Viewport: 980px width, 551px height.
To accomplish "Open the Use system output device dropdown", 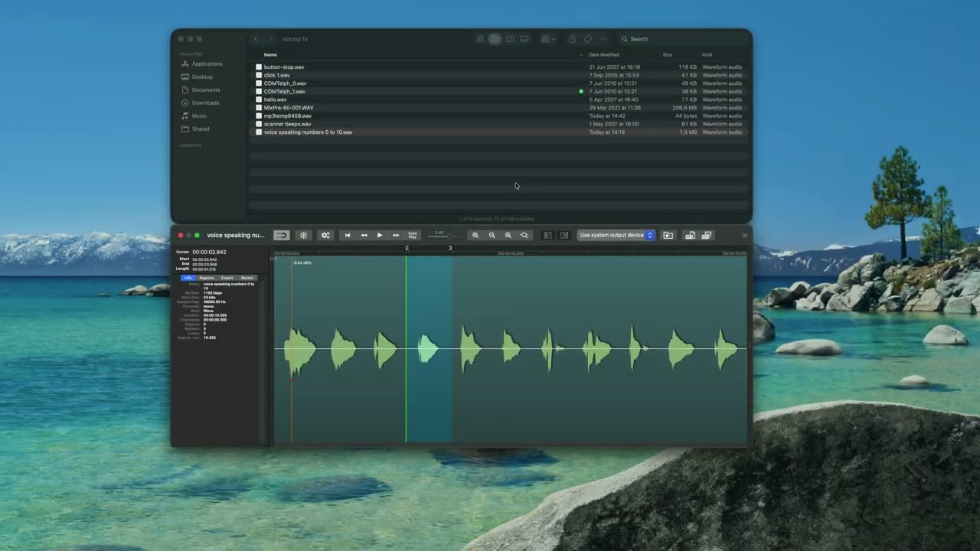I will click(615, 235).
